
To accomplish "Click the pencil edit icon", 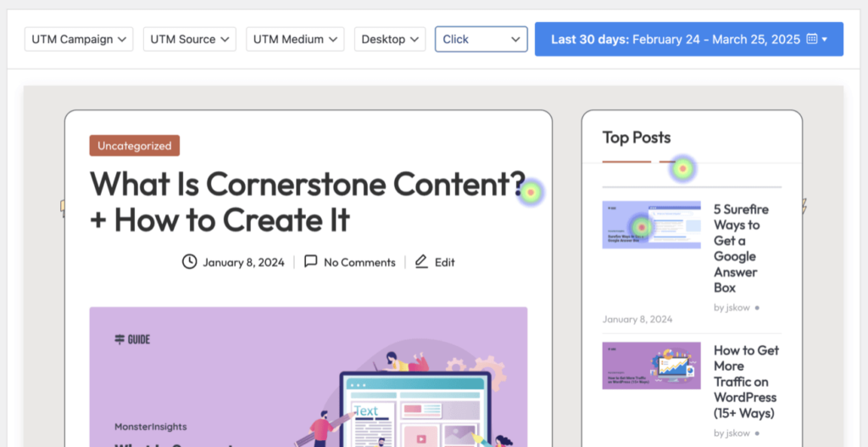I will (x=421, y=262).
